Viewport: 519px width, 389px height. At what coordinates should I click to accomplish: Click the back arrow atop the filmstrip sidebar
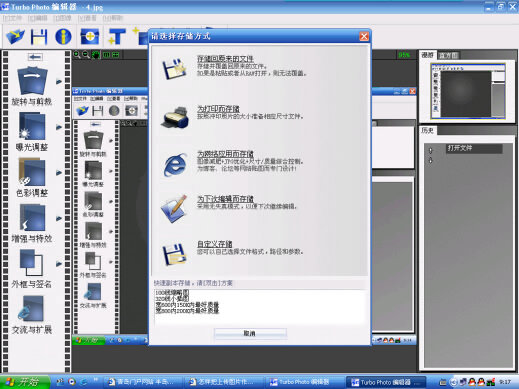pyautogui.click(x=35, y=57)
